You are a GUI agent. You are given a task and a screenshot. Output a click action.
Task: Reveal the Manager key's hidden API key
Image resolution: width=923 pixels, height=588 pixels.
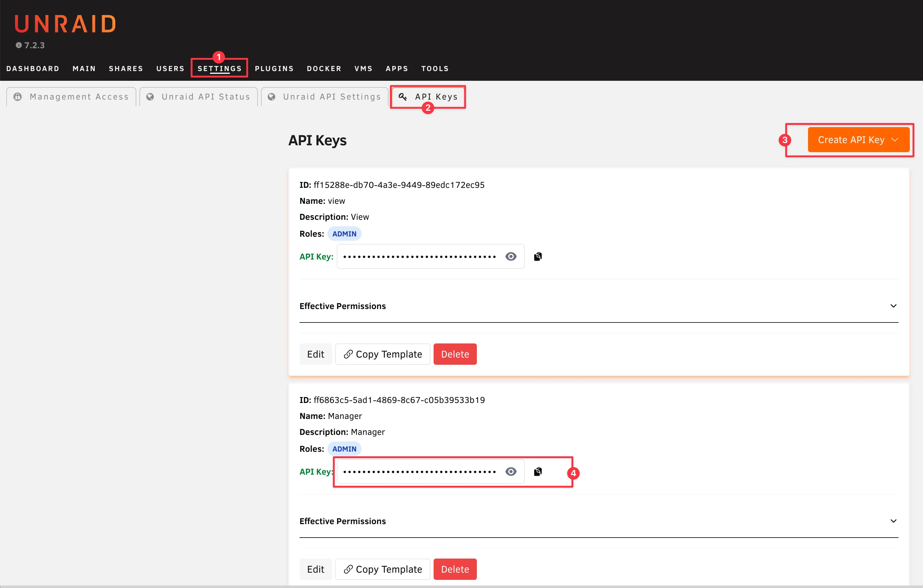point(511,472)
